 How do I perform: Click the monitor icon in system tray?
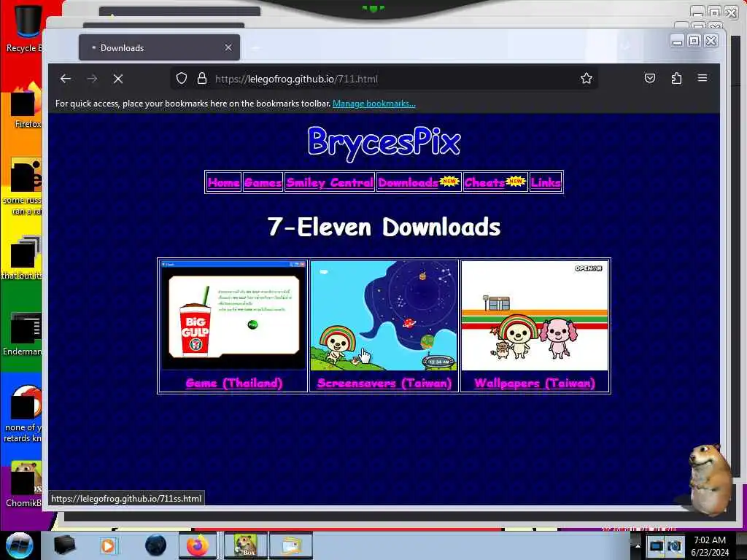656,545
